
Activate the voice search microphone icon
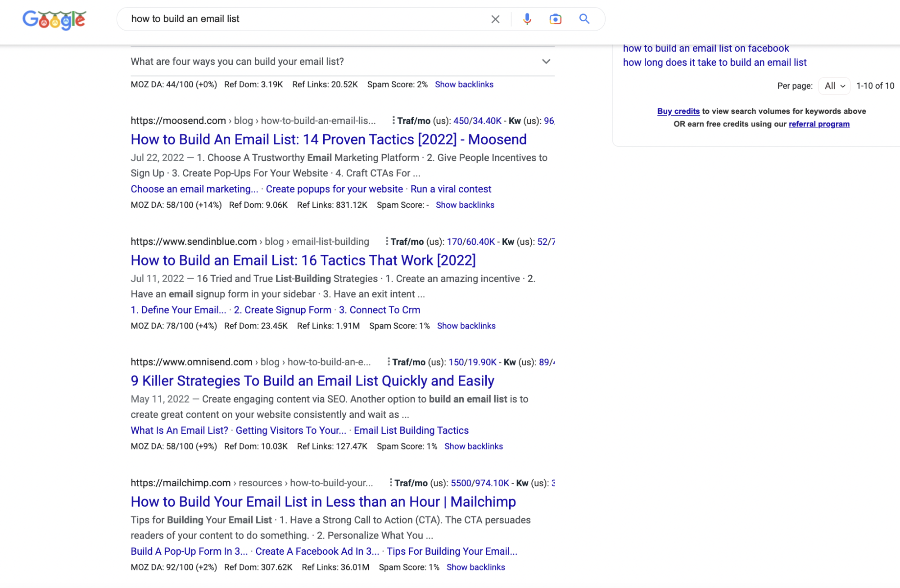(526, 19)
